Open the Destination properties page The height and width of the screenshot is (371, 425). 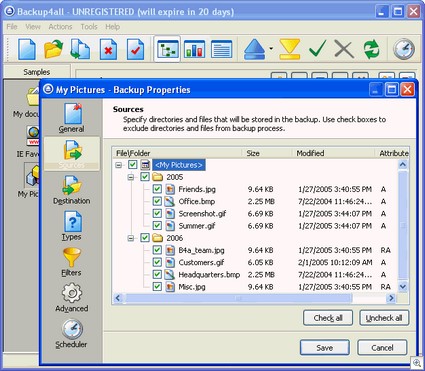click(72, 190)
